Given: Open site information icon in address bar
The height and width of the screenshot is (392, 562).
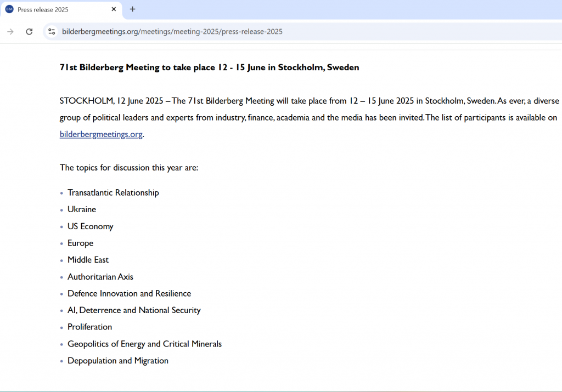Looking at the screenshot, I should pos(52,31).
